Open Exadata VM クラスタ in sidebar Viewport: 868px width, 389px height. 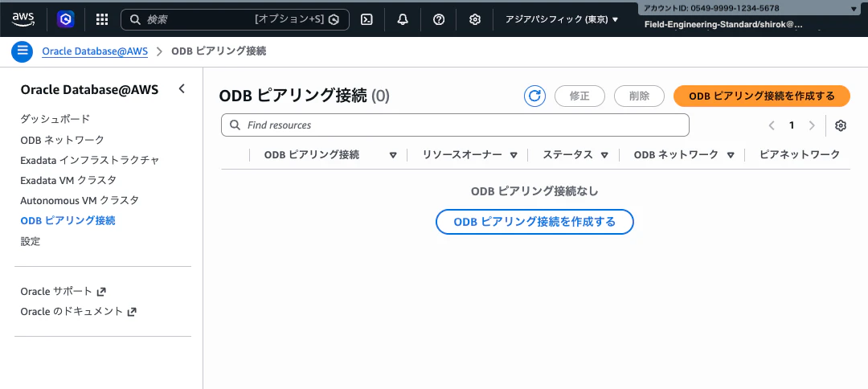coord(68,180)
